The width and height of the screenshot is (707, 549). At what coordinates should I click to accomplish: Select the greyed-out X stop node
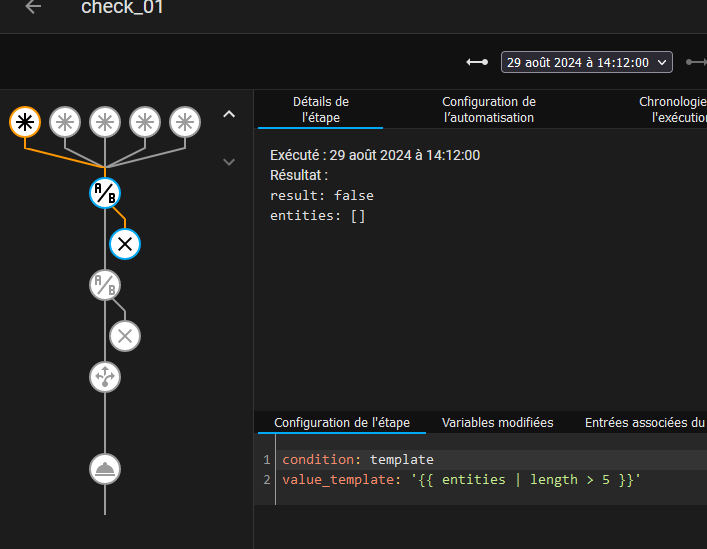pyautogui.click(x=125, y=336)
